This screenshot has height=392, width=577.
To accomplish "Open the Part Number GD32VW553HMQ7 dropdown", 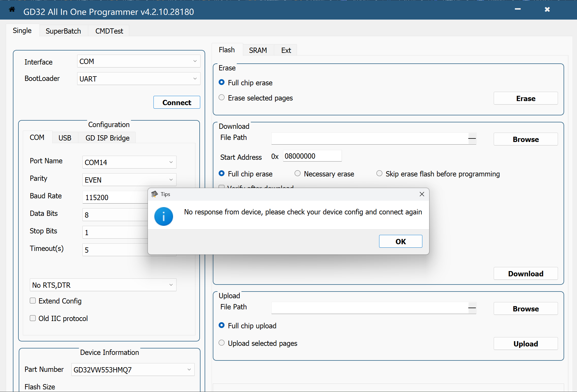I will [133, 370].
